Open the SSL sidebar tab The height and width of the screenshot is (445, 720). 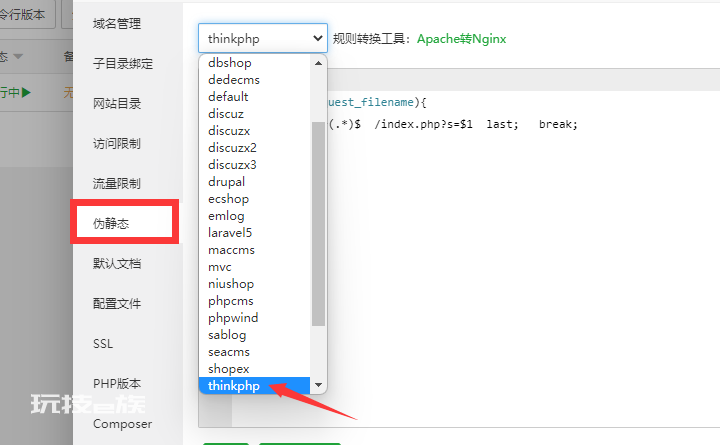pos(103,344)
